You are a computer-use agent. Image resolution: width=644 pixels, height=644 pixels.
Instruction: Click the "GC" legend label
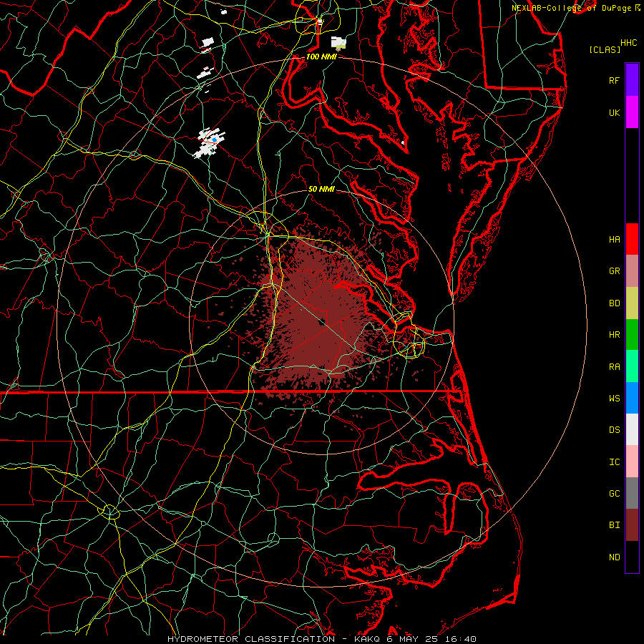click(x=615, y=494)
